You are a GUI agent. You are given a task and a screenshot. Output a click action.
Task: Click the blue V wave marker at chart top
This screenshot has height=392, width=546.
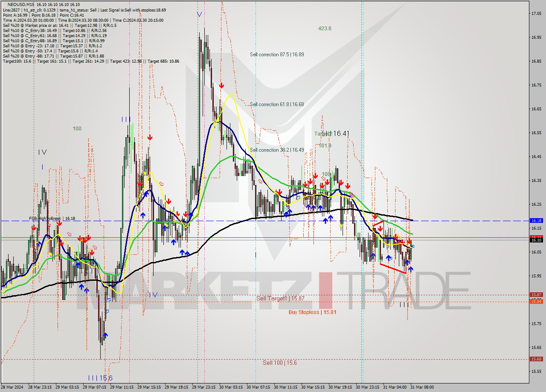click(199, 14)
